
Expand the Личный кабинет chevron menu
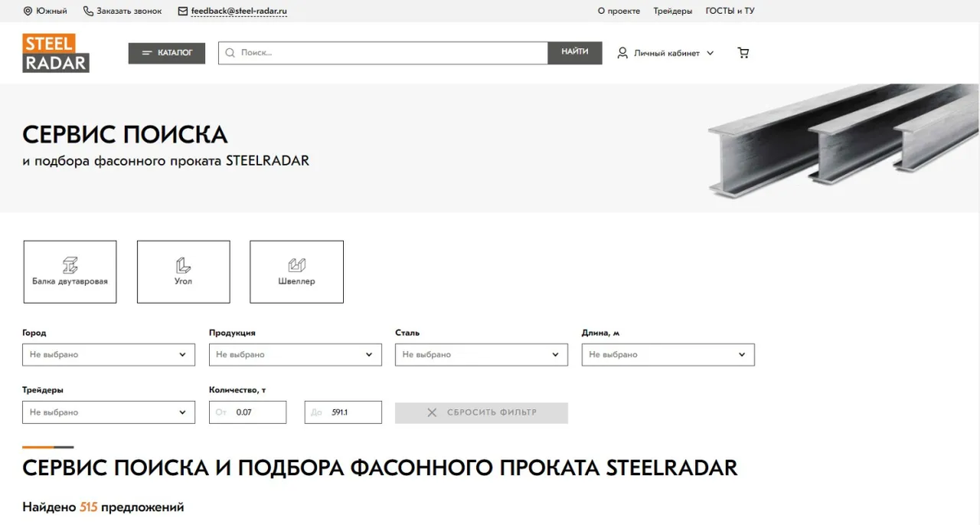point(710,52)
